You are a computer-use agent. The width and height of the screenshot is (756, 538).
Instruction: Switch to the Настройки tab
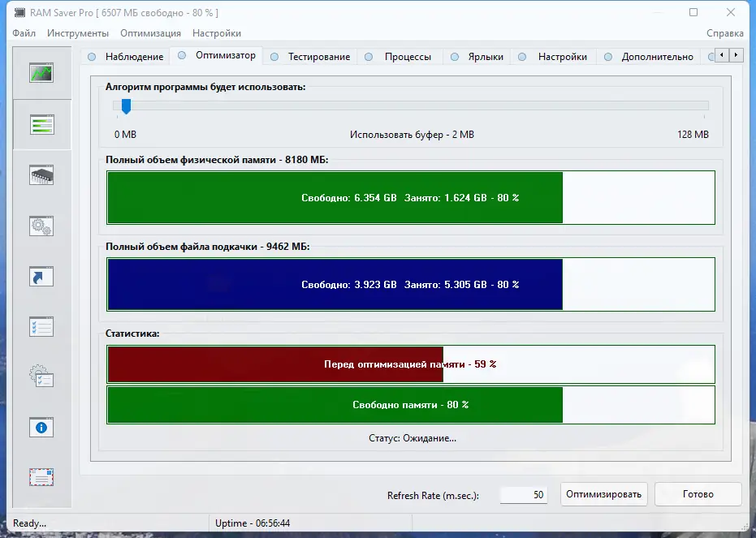[554, 57]
